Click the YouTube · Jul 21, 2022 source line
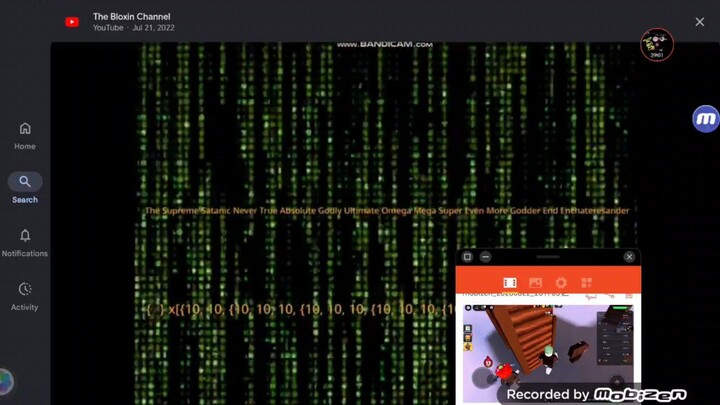The image size is (720, 405). (x=133, y=28)
